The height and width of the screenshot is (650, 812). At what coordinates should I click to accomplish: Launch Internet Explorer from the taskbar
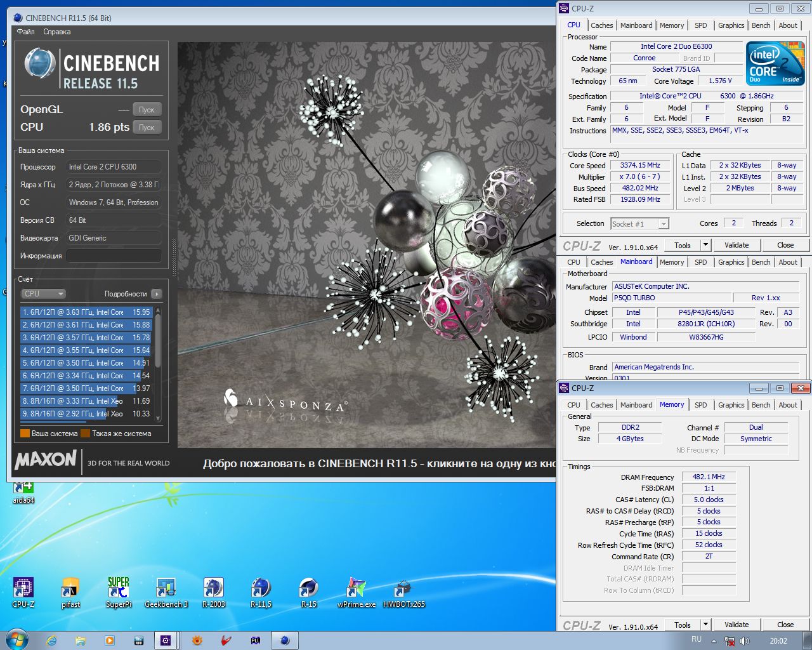click(x=51, y=640)
